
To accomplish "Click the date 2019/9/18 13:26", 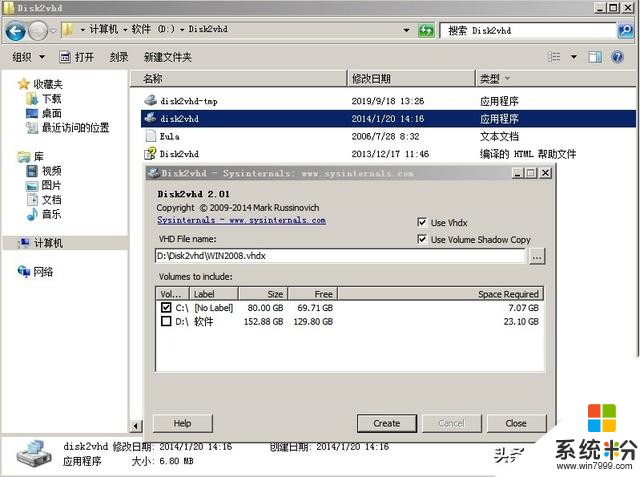I will coord(388,101).
